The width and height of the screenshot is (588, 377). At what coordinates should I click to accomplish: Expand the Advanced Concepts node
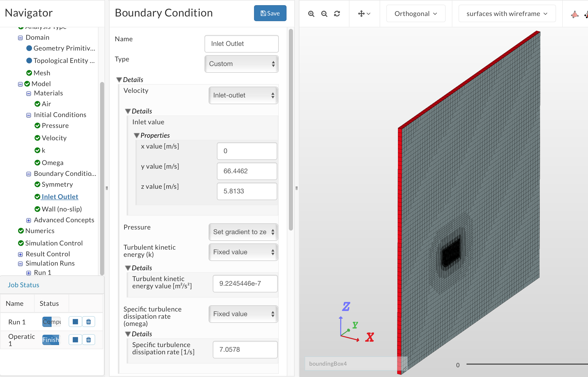pyautogui.click(x=29, y=220)
